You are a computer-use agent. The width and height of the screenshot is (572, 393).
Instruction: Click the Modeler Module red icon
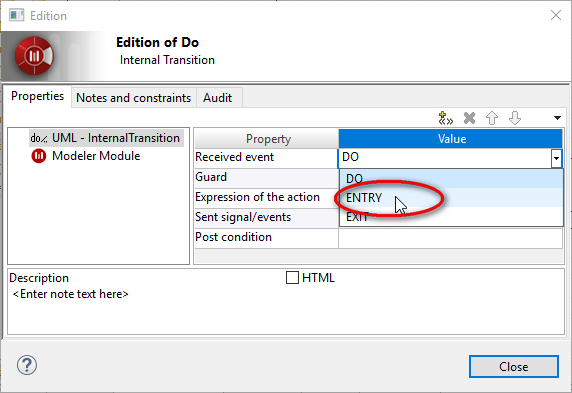pos(39,156)
